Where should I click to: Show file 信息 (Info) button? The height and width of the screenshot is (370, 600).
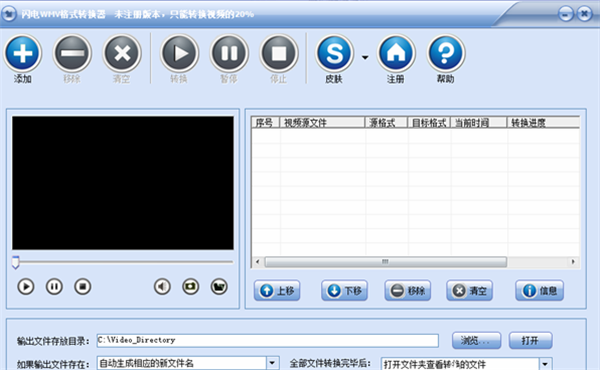(x=539, y=291)
